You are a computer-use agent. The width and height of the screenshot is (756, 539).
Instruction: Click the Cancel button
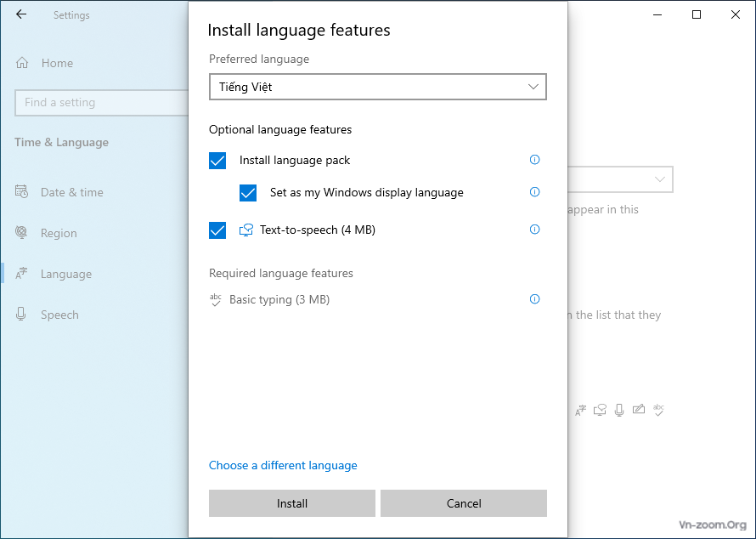pos(464,503)
